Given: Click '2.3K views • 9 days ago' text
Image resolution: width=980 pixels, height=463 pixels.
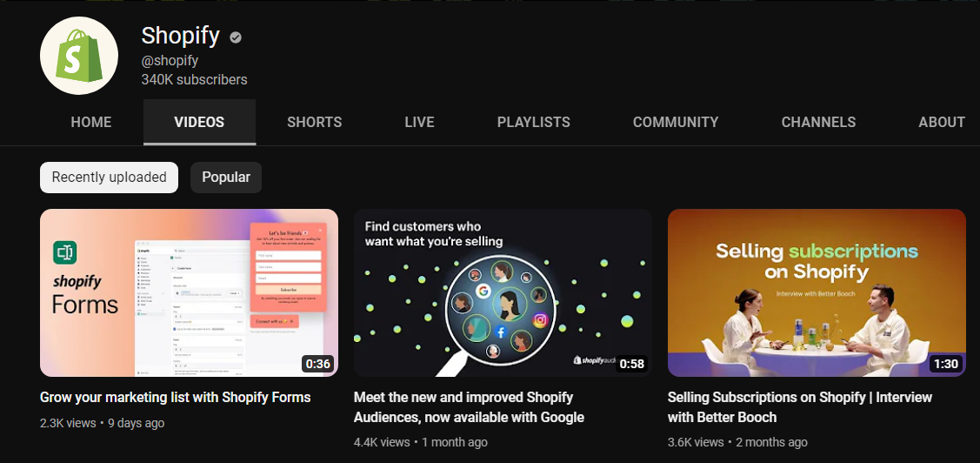Looking at the screenshot, I should (103, 423).
